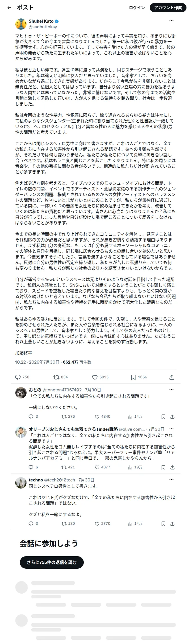Click Shuhei Kato's profile avatar
This screenshot has width=191, height=644.
tap(21, 24)
